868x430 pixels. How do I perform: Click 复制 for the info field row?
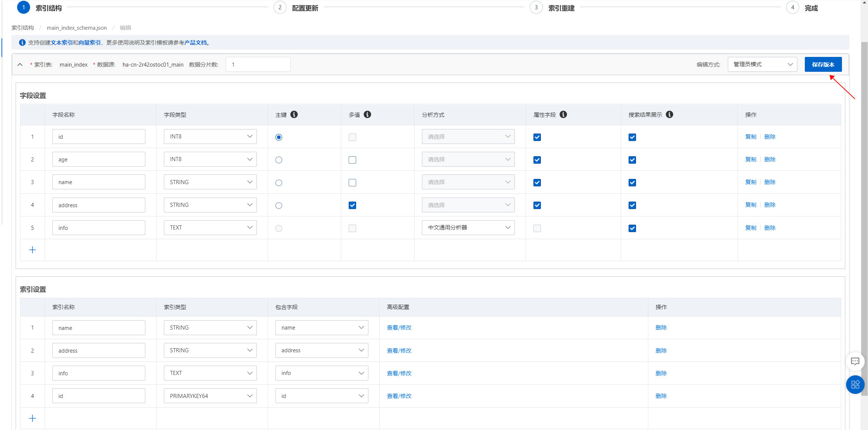751,228
